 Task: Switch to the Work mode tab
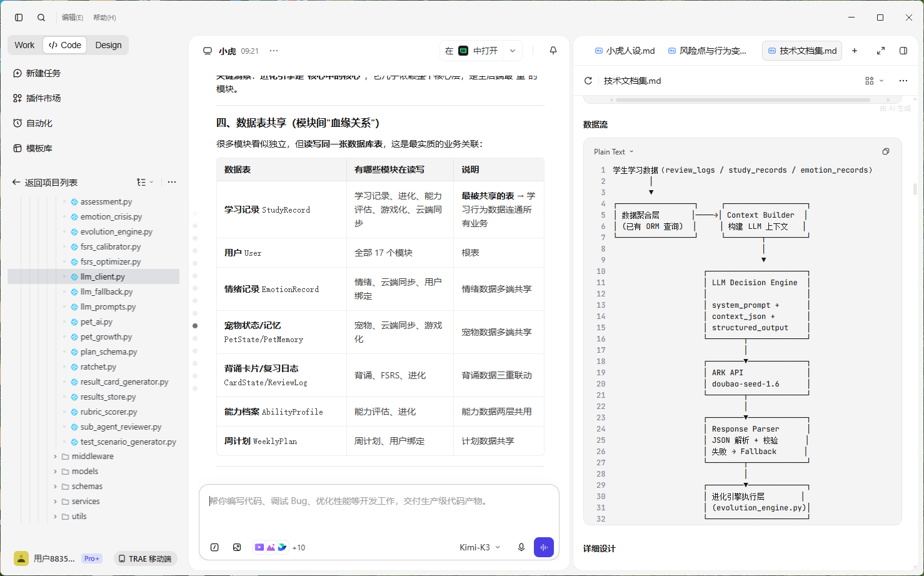(x=24, y=45)
